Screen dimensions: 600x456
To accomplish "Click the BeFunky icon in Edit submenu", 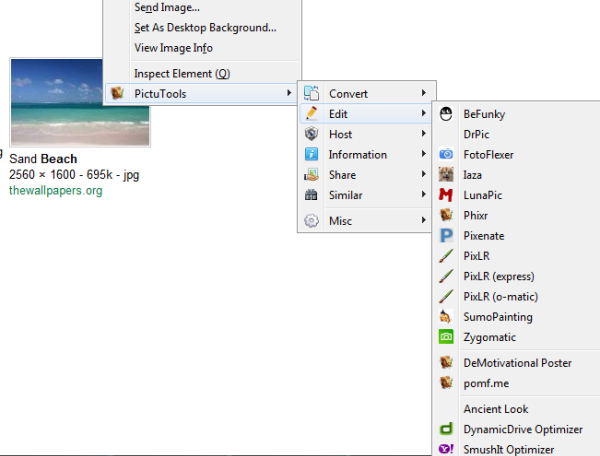I will tap(447, 114).
